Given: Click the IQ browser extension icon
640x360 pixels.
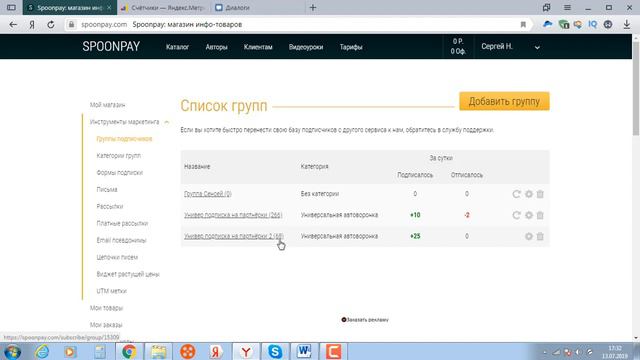Looking at the screenshot, I should pyautogui.click(x=593, y=24).
